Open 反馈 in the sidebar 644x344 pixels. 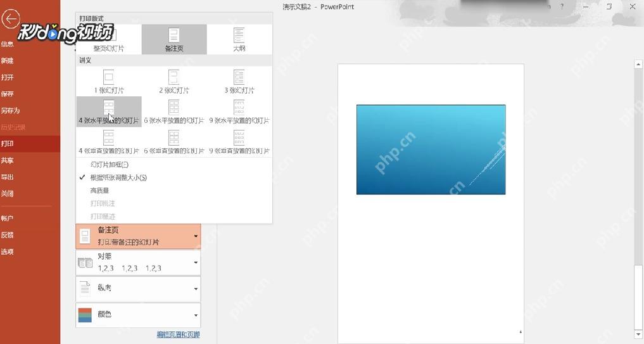point(30,235)
